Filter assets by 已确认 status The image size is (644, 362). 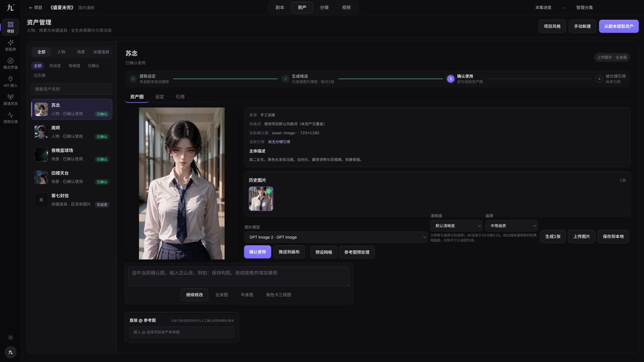[x=93, y=66]
